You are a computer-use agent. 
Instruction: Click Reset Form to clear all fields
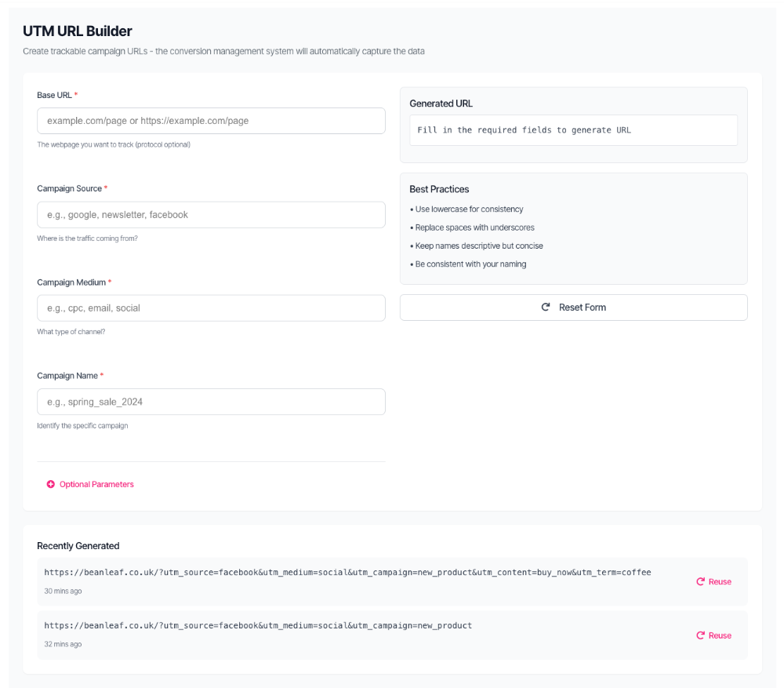click(573, 307)
